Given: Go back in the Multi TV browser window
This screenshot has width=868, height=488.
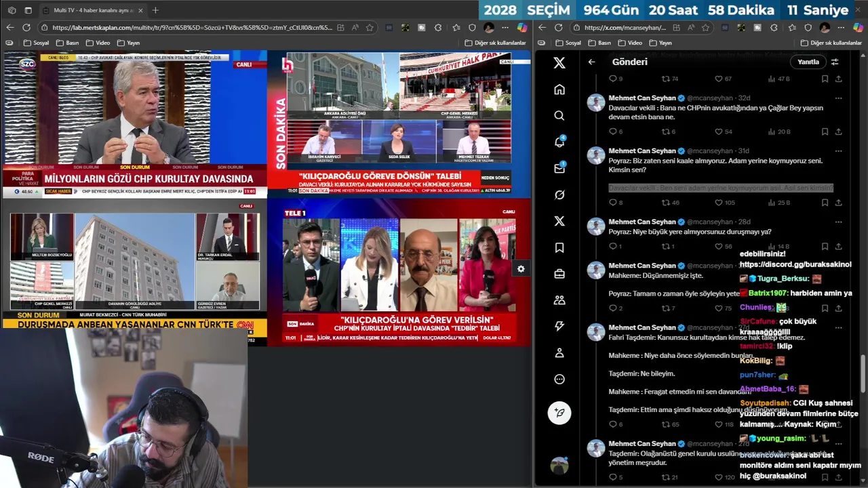Looking at the screenshot, I should point(9,28).
